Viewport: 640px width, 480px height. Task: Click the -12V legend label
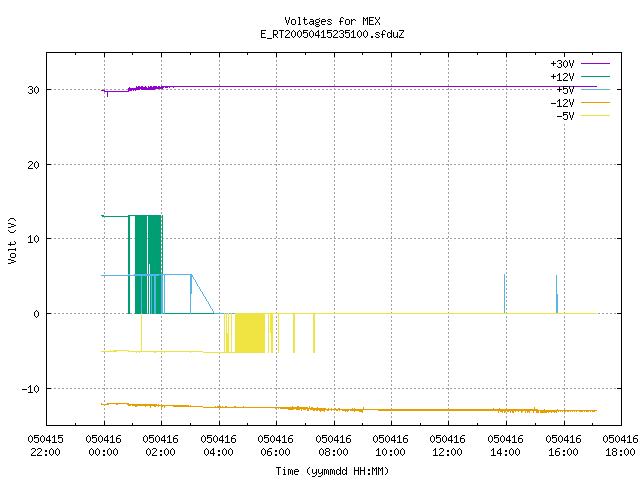click(562, 103)
